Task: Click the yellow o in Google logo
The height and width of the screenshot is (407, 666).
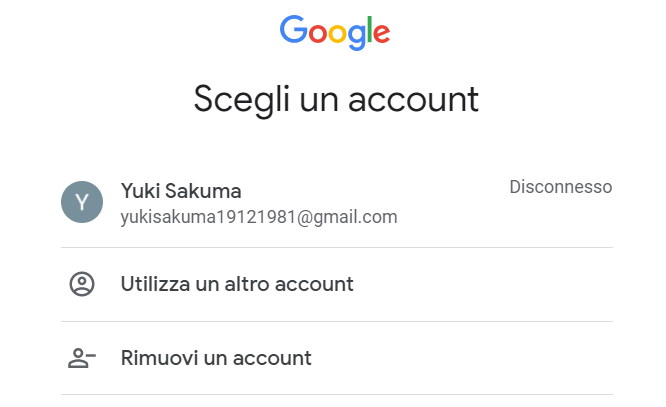Action: [337, 34]
